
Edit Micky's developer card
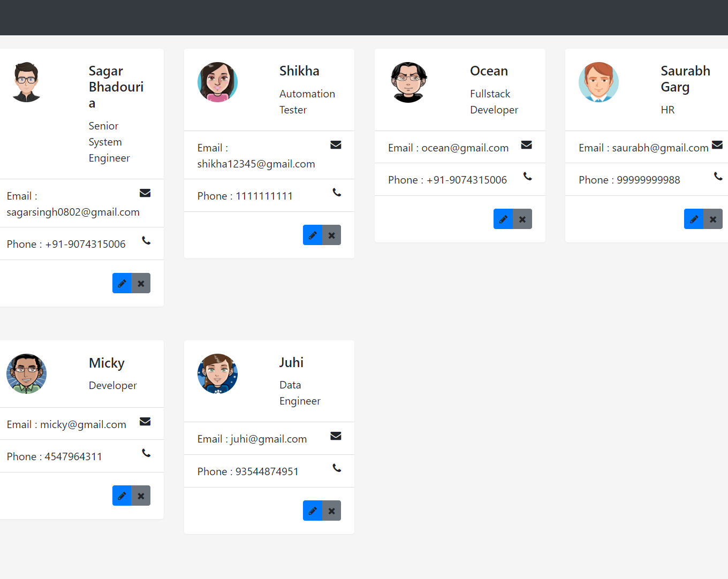[122, 496]
